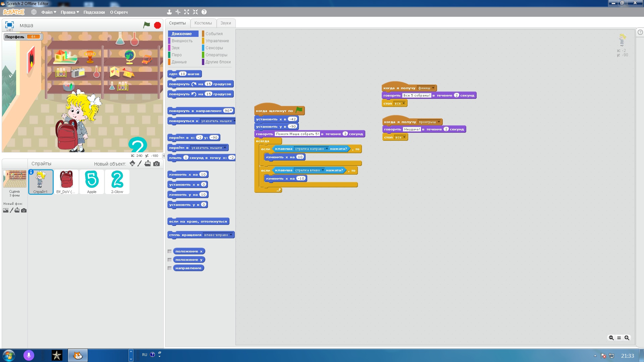Image resolution: width=644 pixels, height=362 pixels.
Task: Click the green flag to start project
Action: (147, 25)
